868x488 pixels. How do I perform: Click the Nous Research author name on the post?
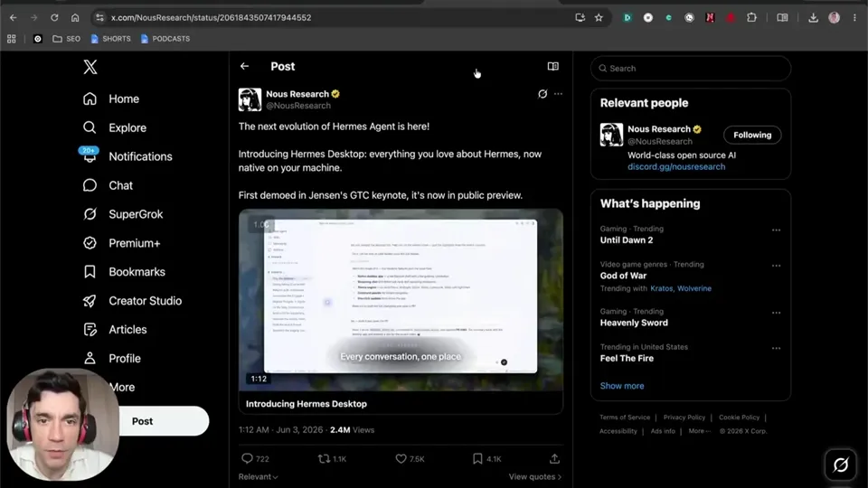click(x=297, y=94)
